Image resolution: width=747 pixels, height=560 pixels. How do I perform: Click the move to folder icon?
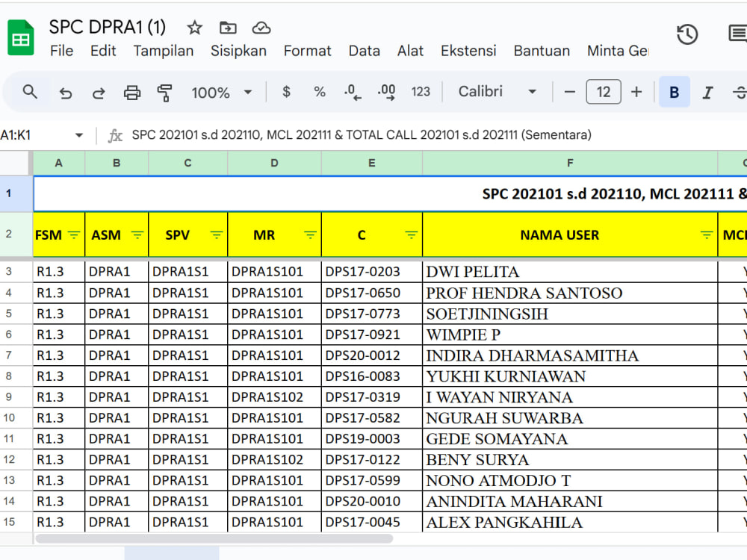coord(228,28)
